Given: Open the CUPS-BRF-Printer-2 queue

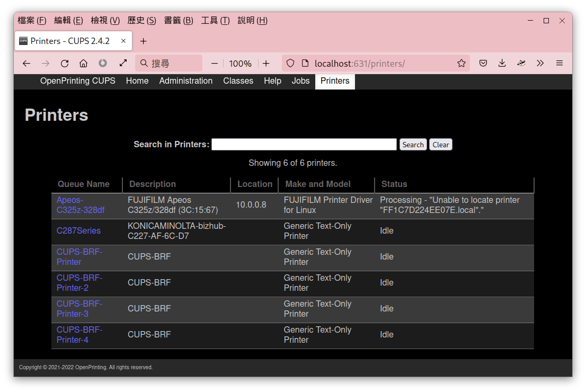Looking at the screenshot, I should pyautogui.click(x=79, y=283).
